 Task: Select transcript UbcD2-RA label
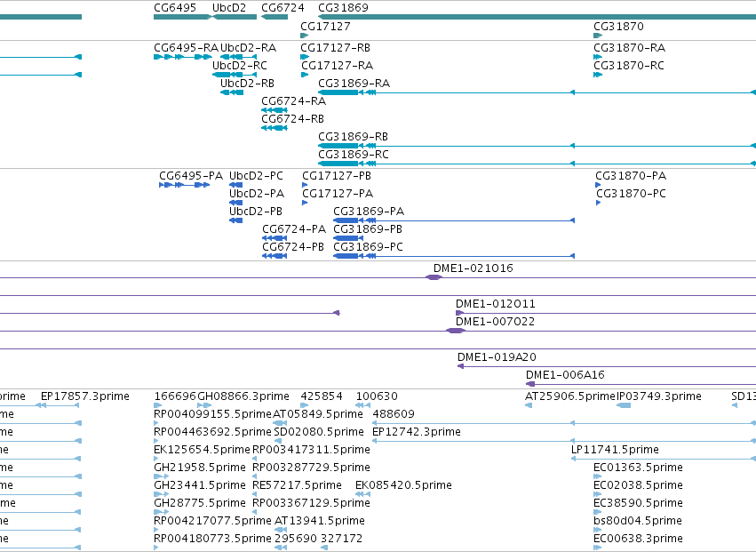[249, 48]
